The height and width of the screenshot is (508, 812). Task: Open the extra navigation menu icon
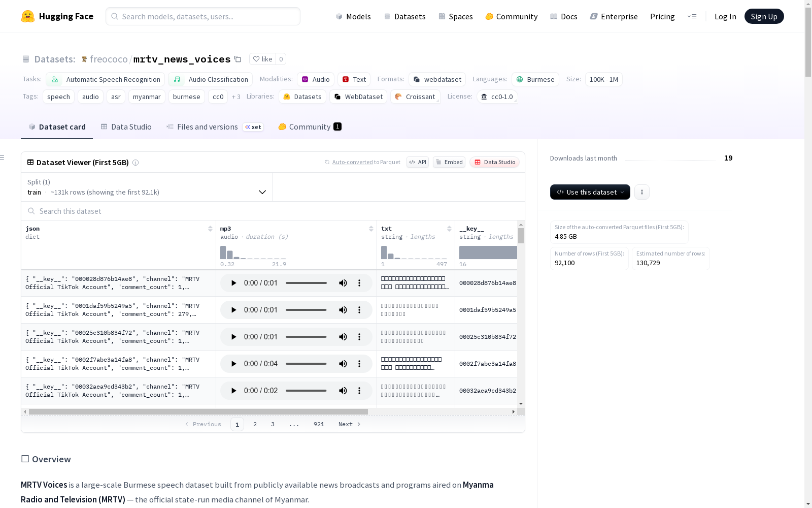point(692,16)
